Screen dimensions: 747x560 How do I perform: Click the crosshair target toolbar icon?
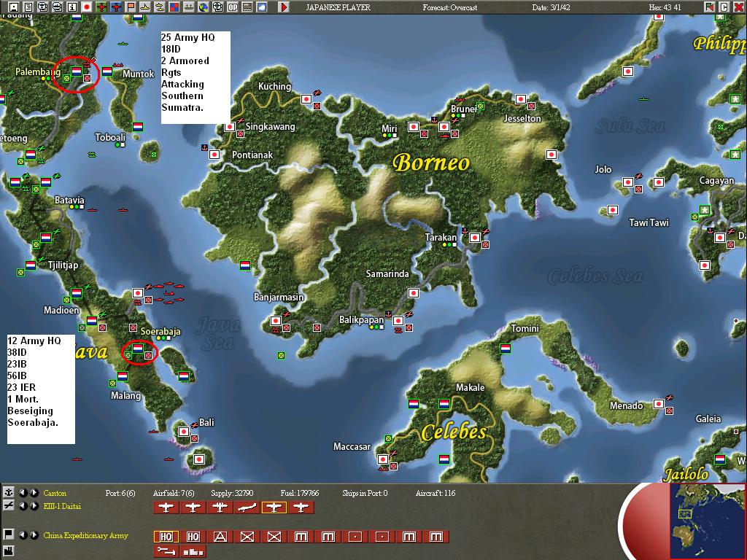pos(217,7)
